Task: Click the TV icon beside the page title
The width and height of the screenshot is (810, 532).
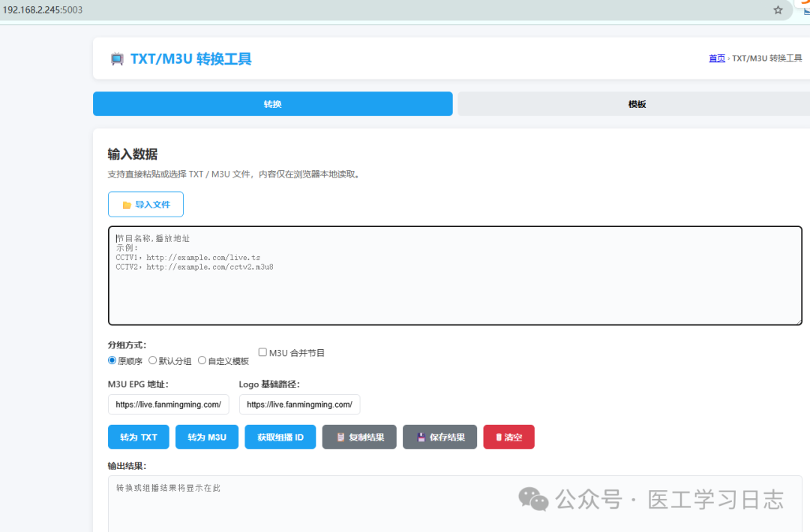Action: [117, 59]
